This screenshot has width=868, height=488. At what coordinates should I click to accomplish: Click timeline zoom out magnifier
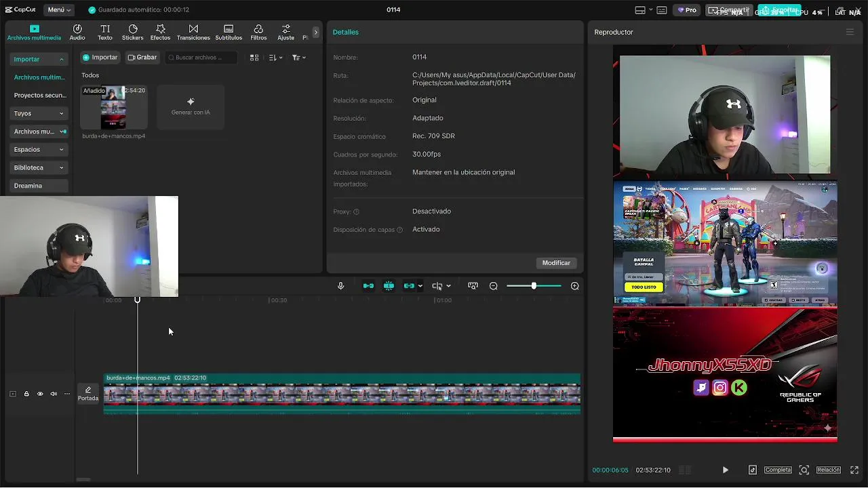[x=494, y=286]
